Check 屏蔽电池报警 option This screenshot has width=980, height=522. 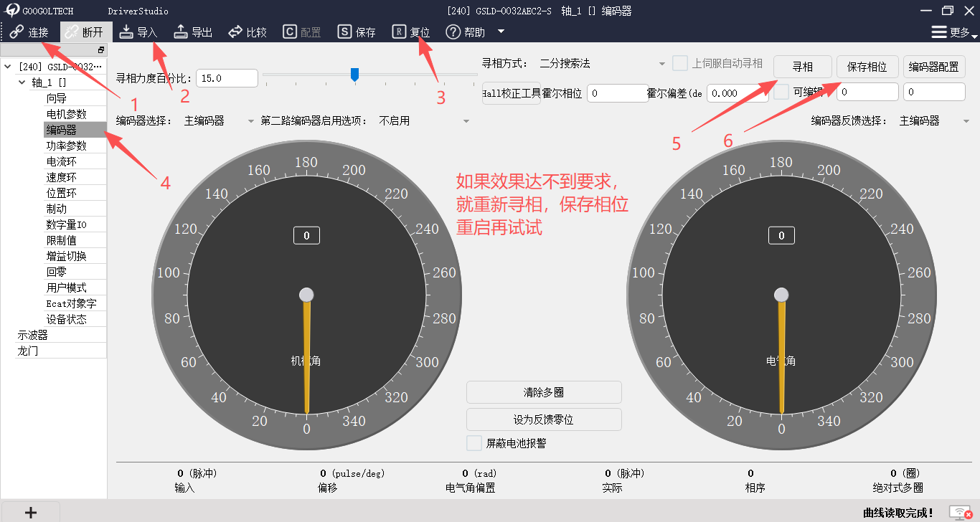tap(474, 443)
